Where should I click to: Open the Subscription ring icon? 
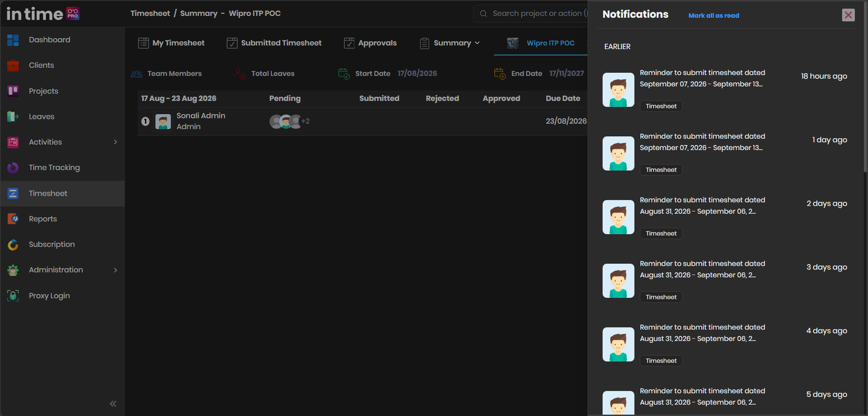(x=13, y=245)
